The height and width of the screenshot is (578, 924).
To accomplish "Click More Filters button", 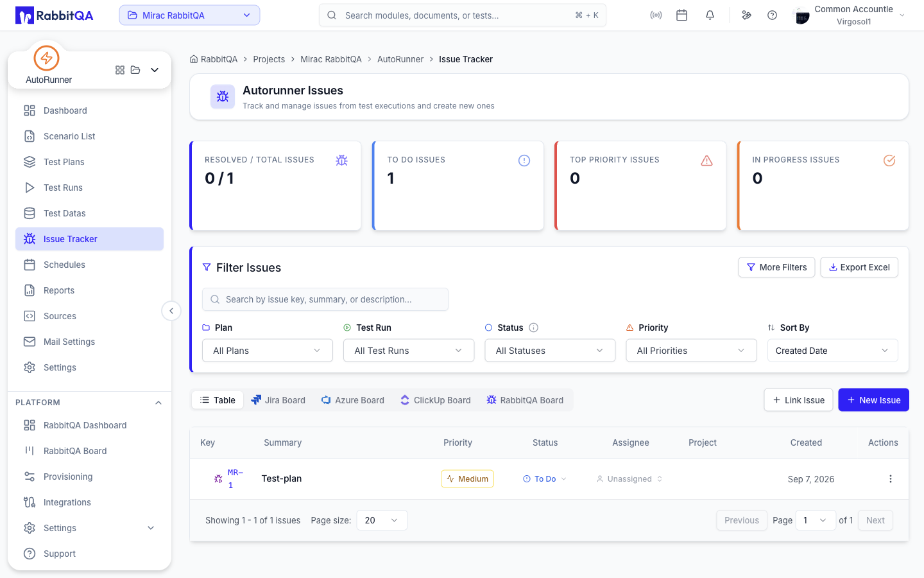I will pyautogui.click(x=776, y=267).
